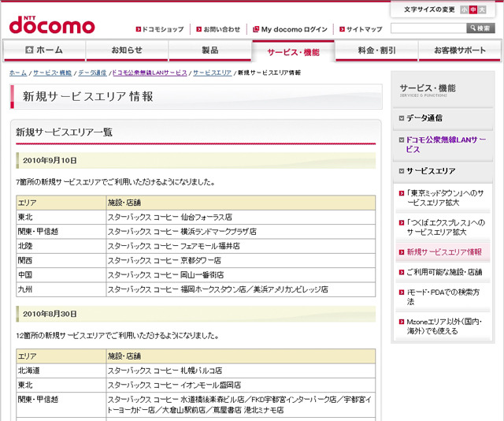
Task: Switch to the お客様サポート tab
Action: [460, 50]
